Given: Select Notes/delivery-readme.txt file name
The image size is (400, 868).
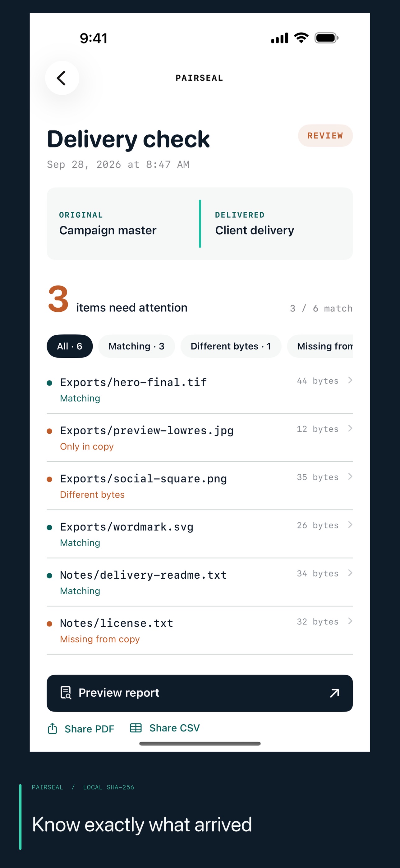Looking at the screenshot, I should (x=143, y=575).
